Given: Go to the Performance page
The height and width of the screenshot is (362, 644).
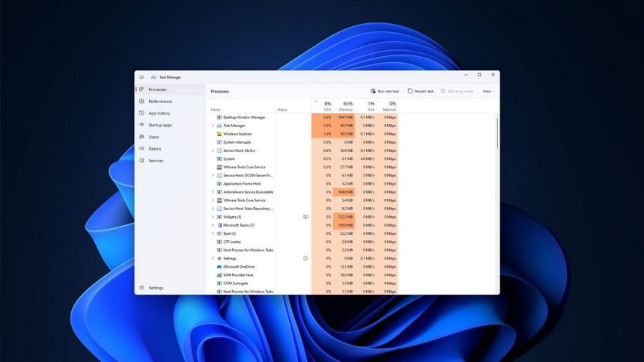Looking at the screenshot, I should [x=170, y=101].
